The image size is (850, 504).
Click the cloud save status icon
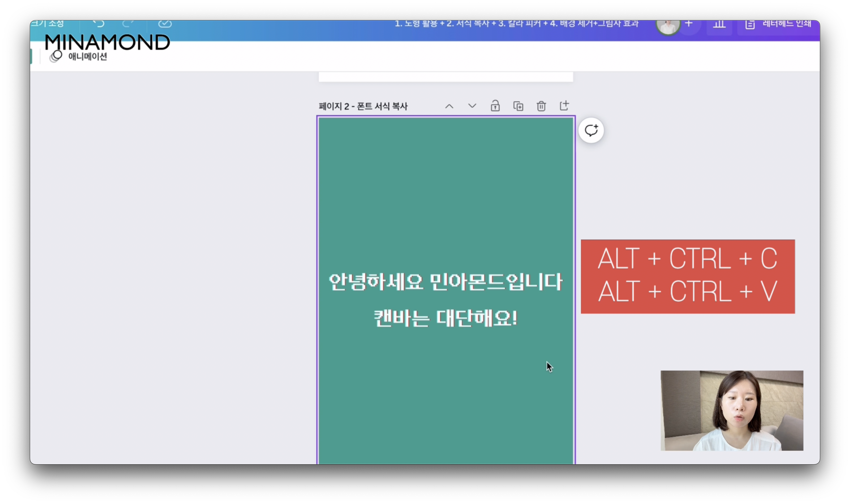pos(165,24)
